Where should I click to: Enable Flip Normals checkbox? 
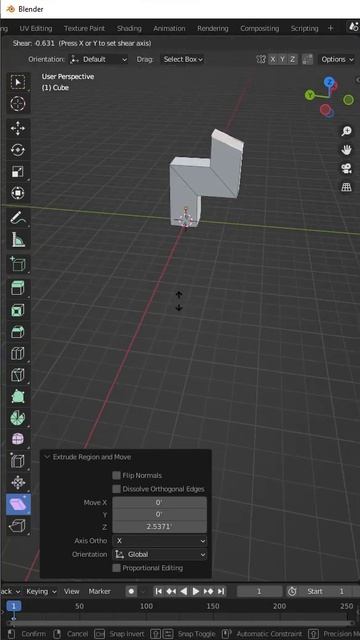[116, 475]
